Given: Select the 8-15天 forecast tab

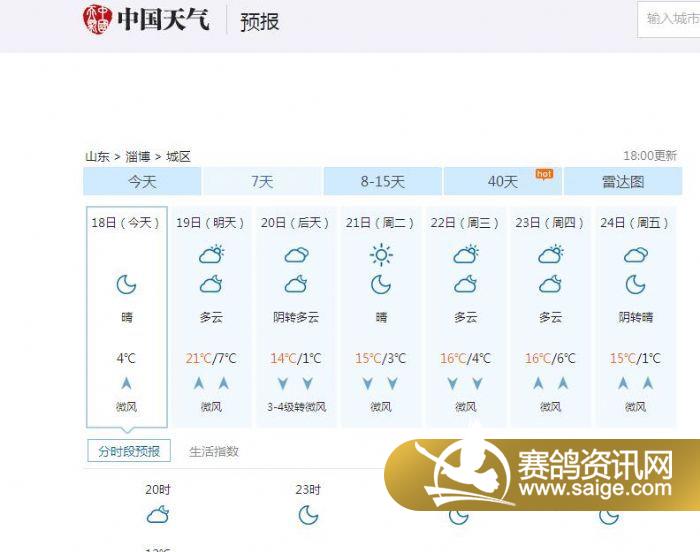Looking at the screenshot, I should pos(383,182).
